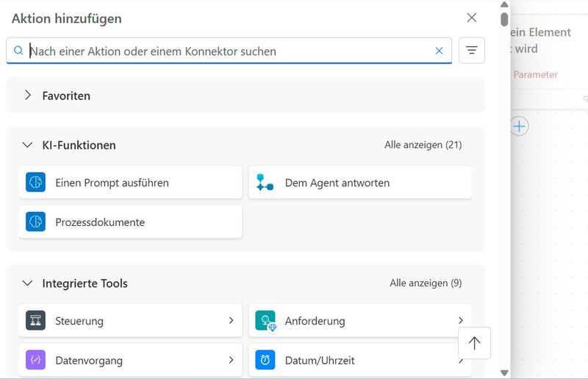Open Steuerung submenu chevron
Image resolution: width=588 pixels, height=379 pixels.
(232, 320)
